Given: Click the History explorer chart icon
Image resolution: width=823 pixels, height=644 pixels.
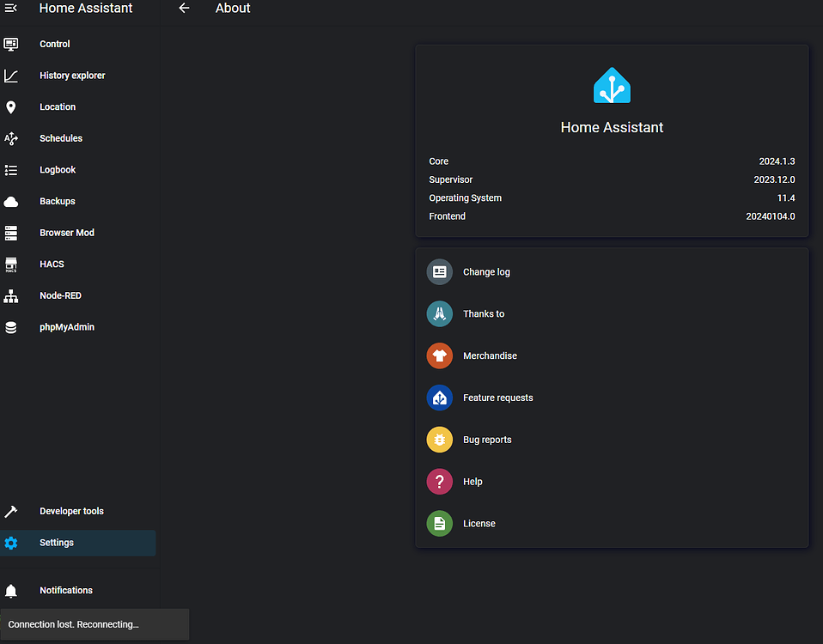Looking at the screenshot, I should [11, 76].
